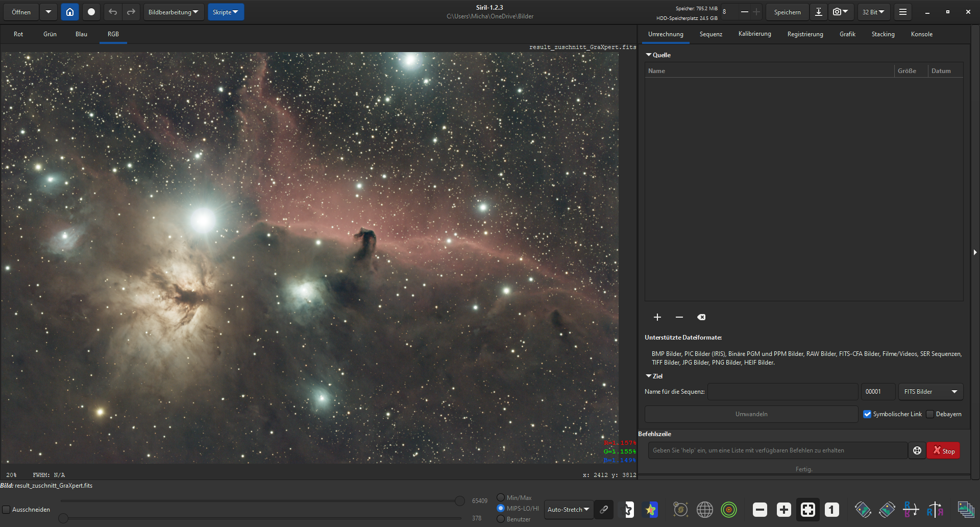Open the camera snapshot menu

[840, 12]
